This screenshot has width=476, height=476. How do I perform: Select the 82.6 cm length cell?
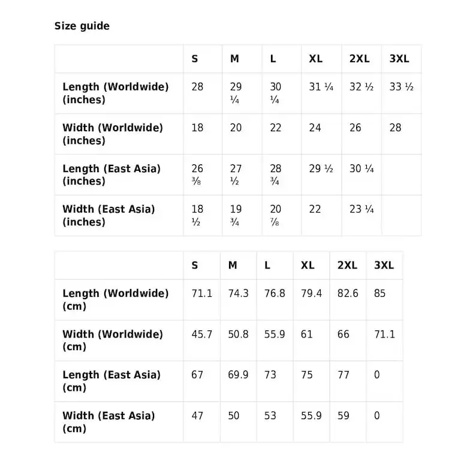[348, 294]
